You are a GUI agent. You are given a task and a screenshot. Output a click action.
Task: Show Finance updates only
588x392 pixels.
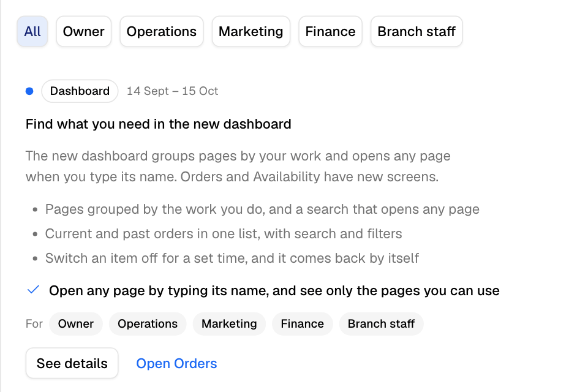[x=330, y=31]
